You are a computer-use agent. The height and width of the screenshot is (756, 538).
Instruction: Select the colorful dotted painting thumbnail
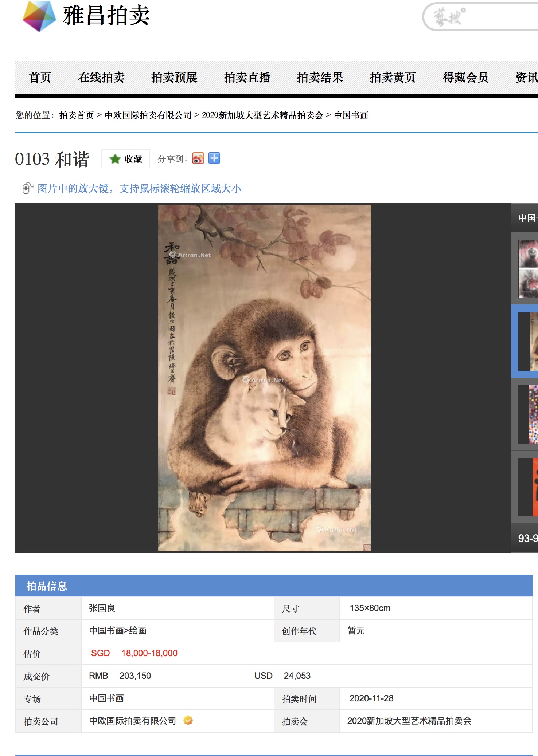point(533,414)
